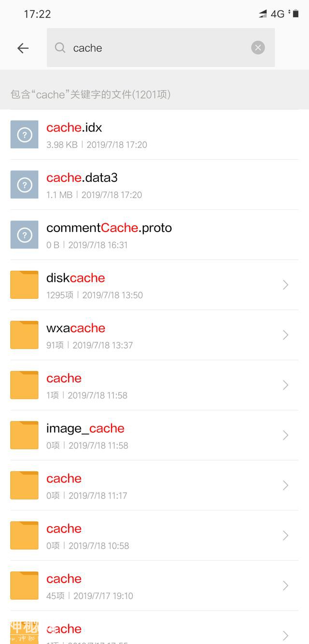Focus the search field containing cache
This screenshot has width=309, height=644.
161,47
